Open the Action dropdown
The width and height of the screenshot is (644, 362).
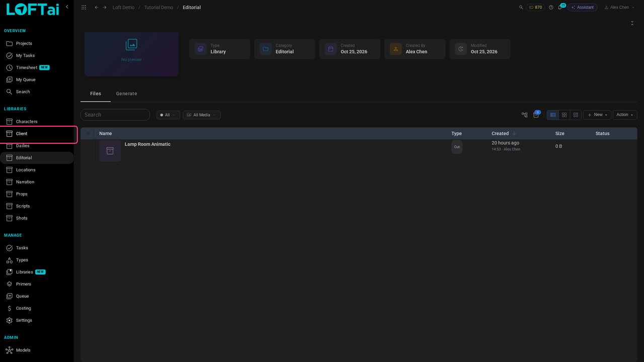[625, 115]
